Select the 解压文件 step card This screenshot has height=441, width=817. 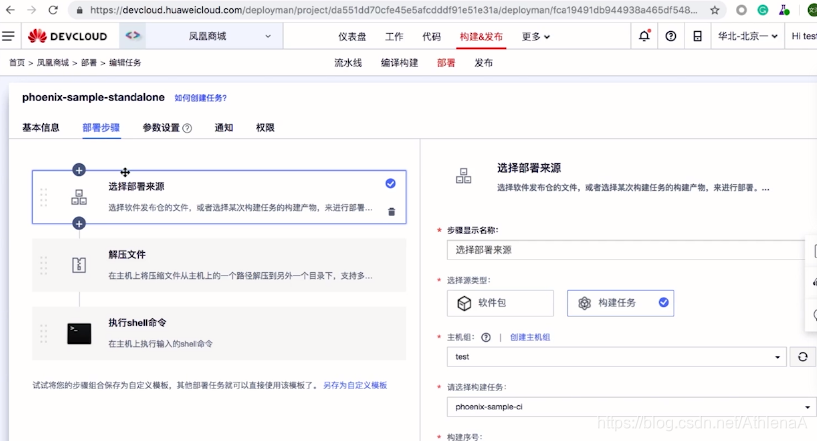pyautogui.click(x=219, y=265)
